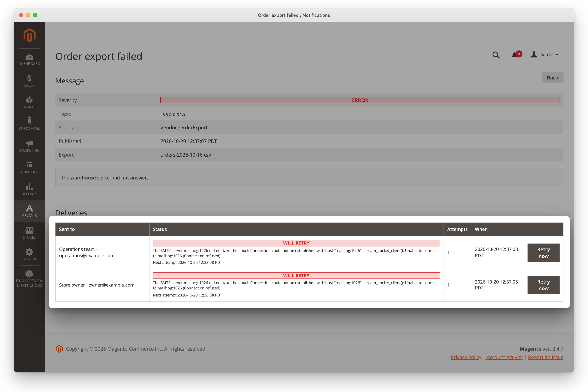Select the orders-2026-10-16.csv export value
Viewport: 588px width, 392px height.
186,155
